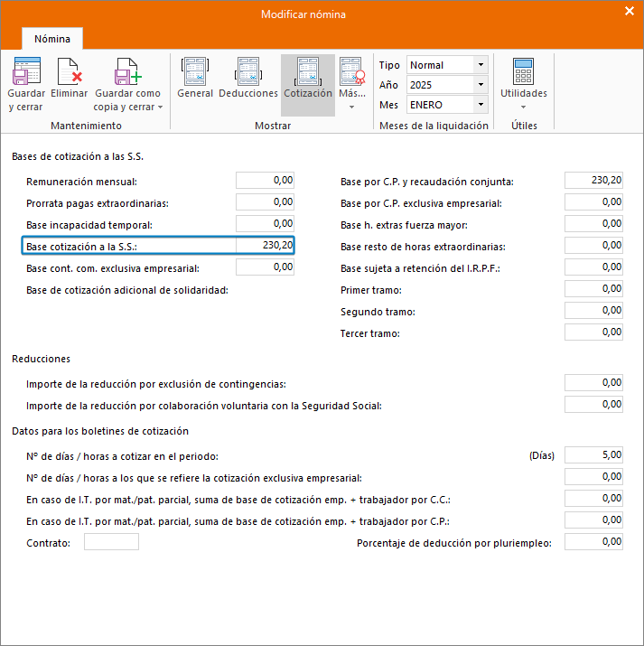Click the Eliminar nómina icon
This screenshot has height=646, width=644.
coord(70,70)
